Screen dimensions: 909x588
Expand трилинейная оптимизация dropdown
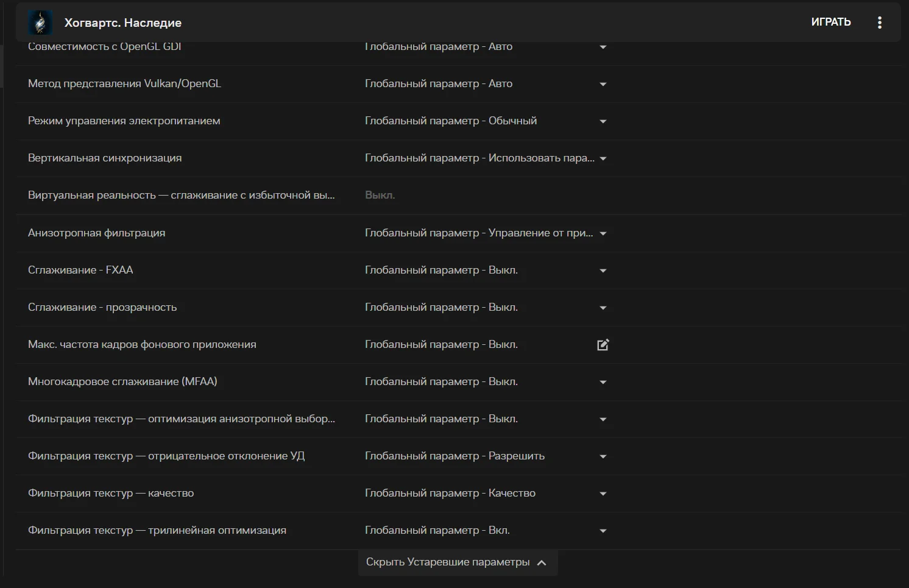point(603,531)
